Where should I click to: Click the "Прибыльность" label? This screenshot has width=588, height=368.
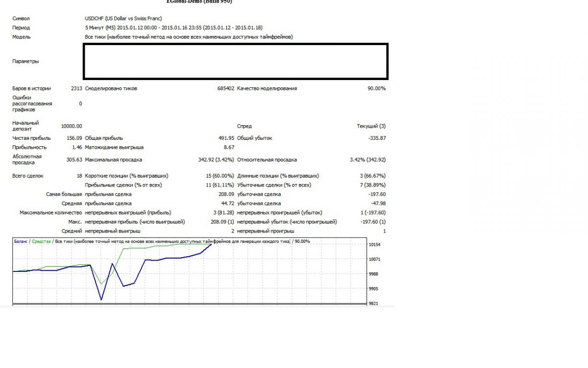coord(29,147)
